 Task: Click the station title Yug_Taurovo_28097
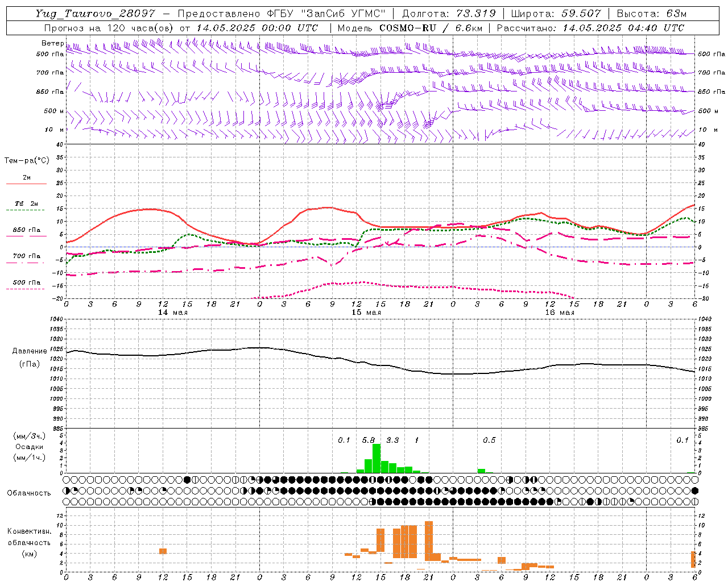pyautogui.click(x=95, y=14)
